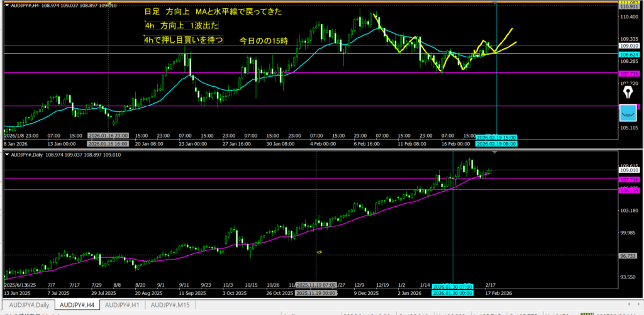This screenshot has height=315, width=644.
Task: Click the 今日のの15時 text annotation
Action: click(x=263, y=41)
